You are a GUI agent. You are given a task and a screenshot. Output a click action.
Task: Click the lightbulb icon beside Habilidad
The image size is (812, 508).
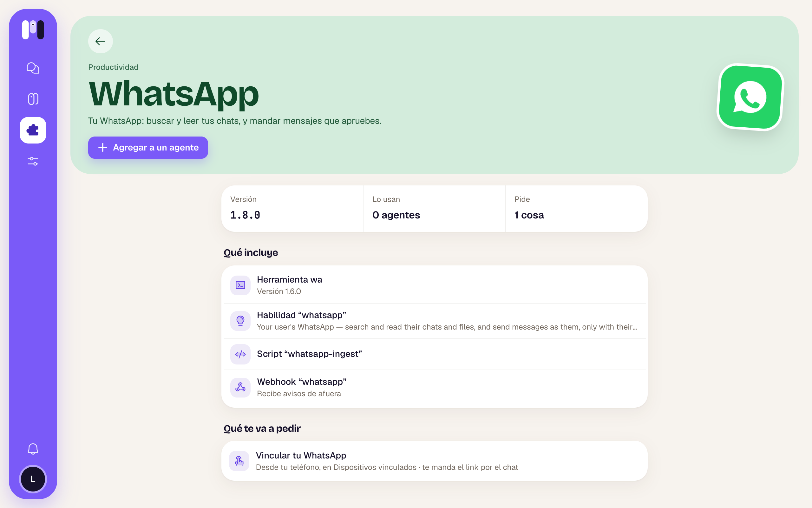[x=240, y=321]
